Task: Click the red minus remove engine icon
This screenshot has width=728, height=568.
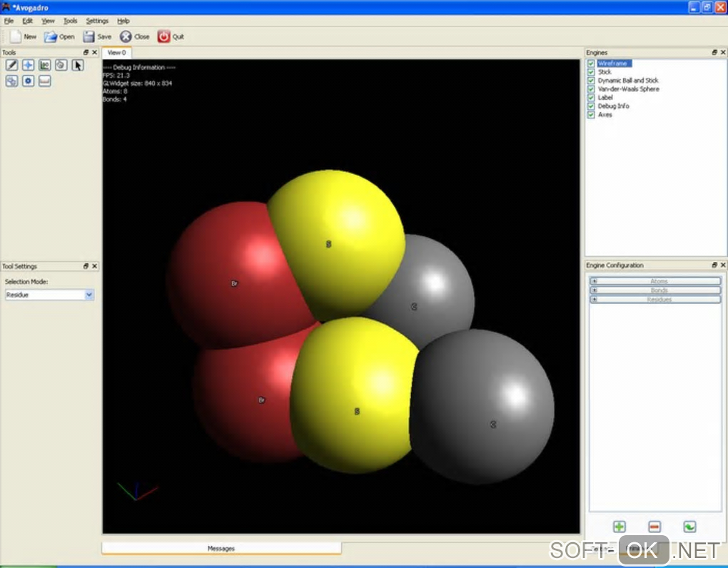Action: tap(654, 527)
